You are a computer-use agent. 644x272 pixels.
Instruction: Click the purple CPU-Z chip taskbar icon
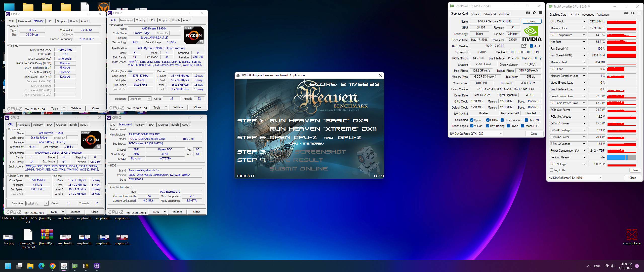97,266
